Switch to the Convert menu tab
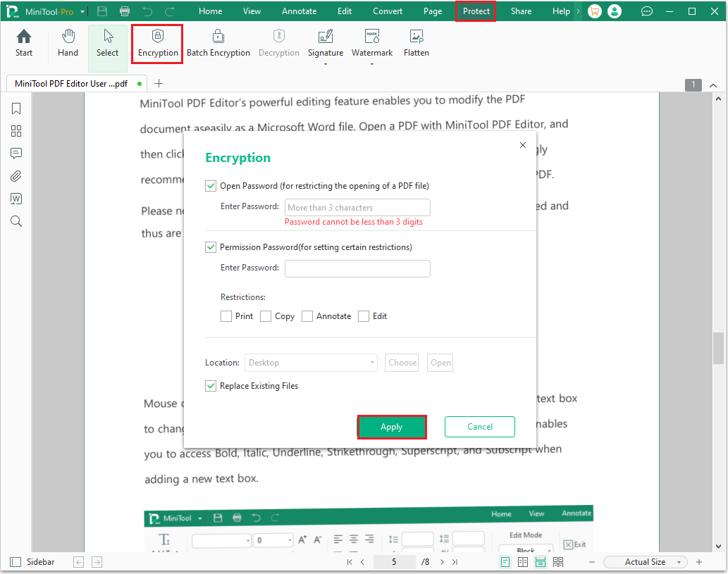728x574 pixels. click(388, 11)
